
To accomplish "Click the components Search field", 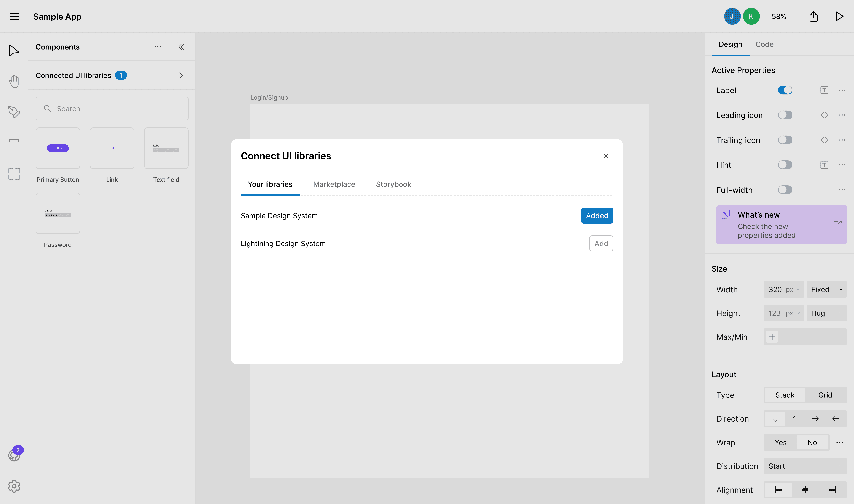I will click(112, 109).
